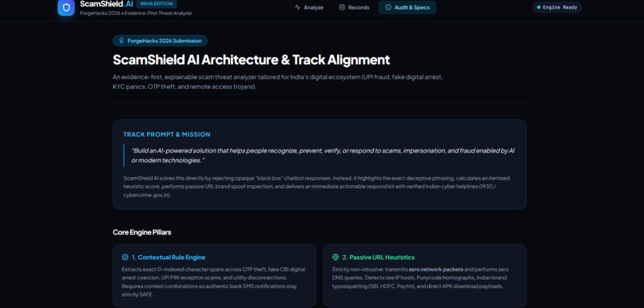Click the ForgeHacks 2026 Evidence-First Threat Analyzer subtitle

pyautogui.click(x=136, y=13)
